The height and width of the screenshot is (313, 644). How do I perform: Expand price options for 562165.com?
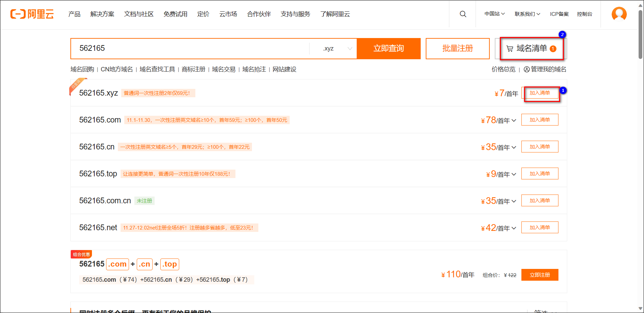[514, 120]
